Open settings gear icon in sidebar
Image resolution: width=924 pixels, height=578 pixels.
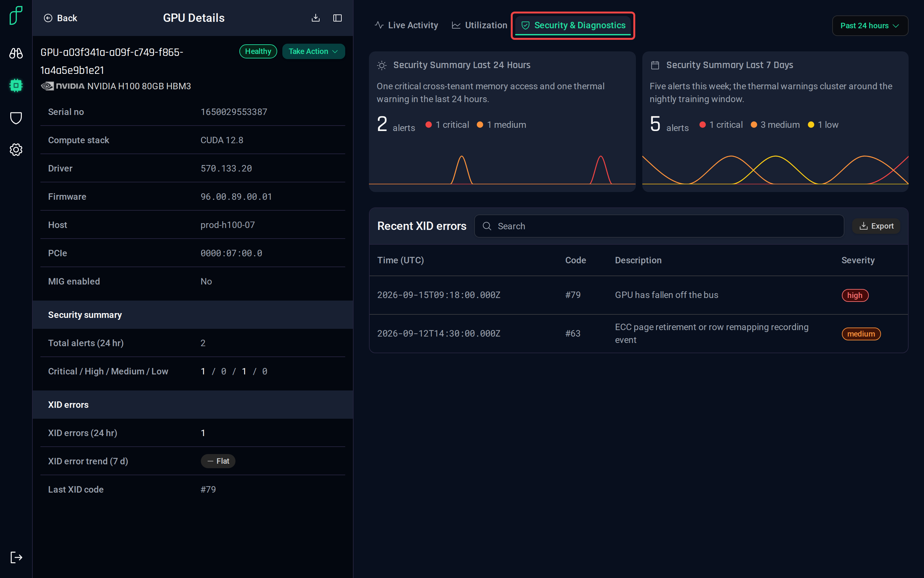point(16,149)
